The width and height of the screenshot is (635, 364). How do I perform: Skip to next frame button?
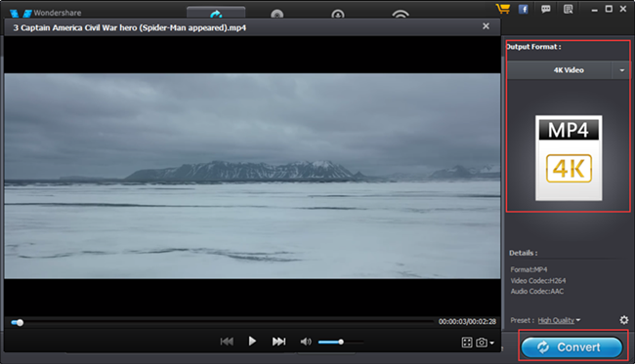pyautogui.click(x=278, y=342)
